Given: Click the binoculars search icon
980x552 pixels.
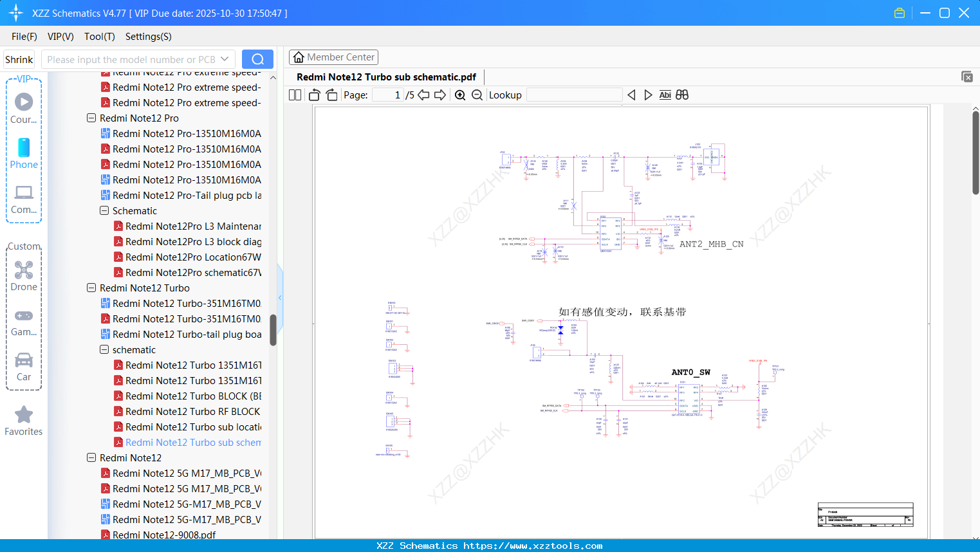Looking at the screenshot, I should click(682, 95).
